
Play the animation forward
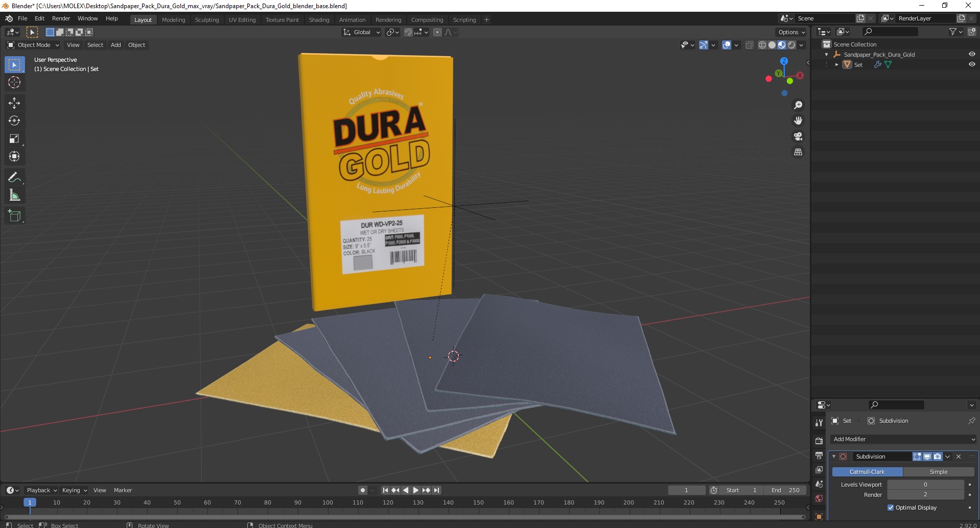[416, 490]
